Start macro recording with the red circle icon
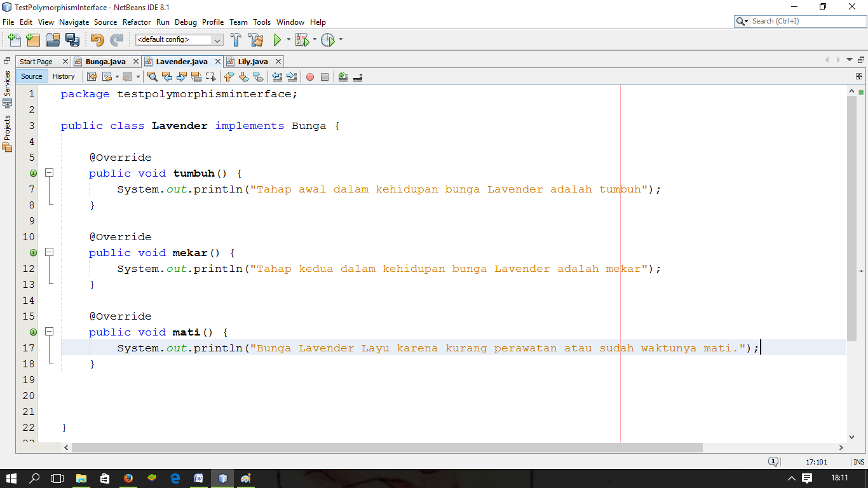 click(309, 76)
